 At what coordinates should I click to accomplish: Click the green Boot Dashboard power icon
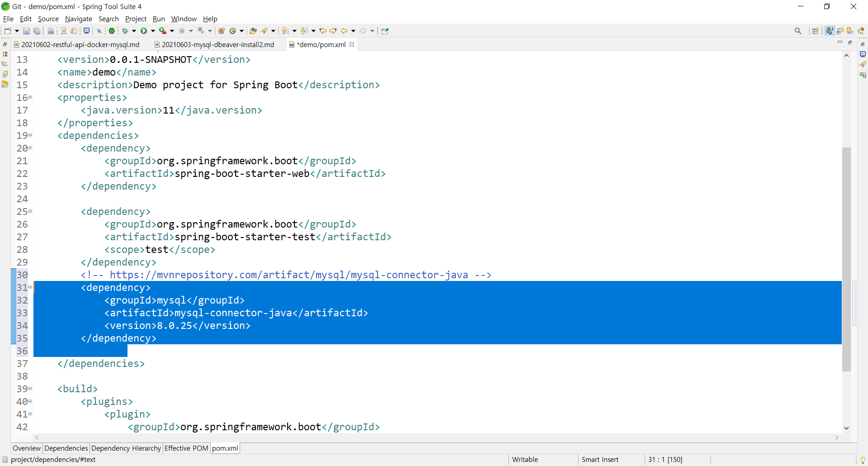[112, 31]
